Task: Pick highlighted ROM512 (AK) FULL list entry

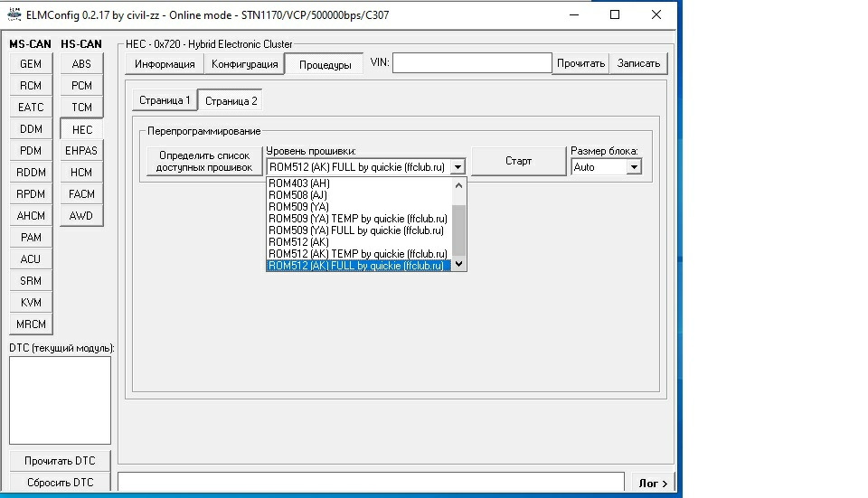Action: [x=359, y=266]
